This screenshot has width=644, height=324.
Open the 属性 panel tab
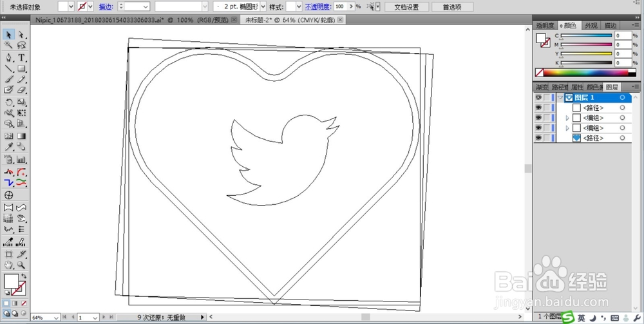click(x=578, y=87)
